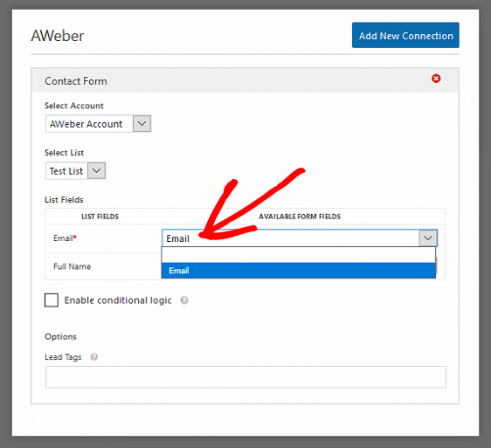Screen dimensions: 491x448
Task: Choose the highlighted Email option in the list
Action: coord(299,271)
